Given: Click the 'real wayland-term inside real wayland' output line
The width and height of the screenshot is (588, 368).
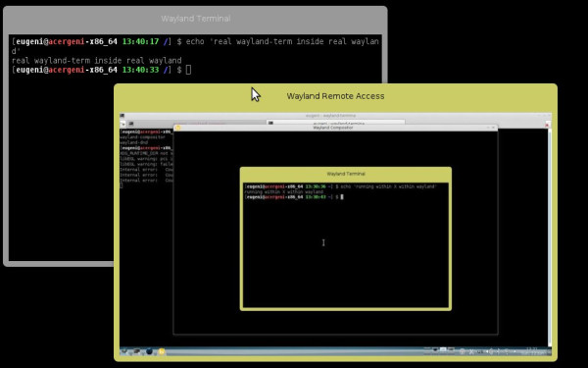Looking at the screenshot, I should pyautogui.click(x=97, y=61).
